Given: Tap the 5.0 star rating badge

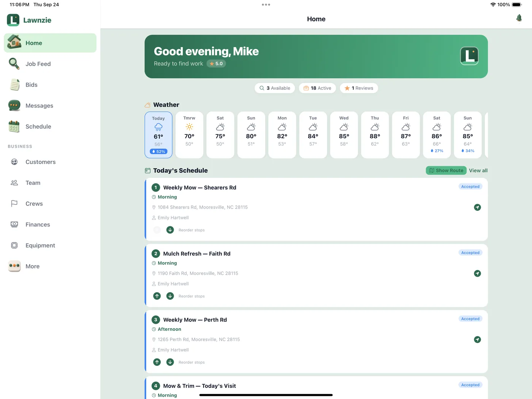Looking at the screenshot, I should (216, 63).
